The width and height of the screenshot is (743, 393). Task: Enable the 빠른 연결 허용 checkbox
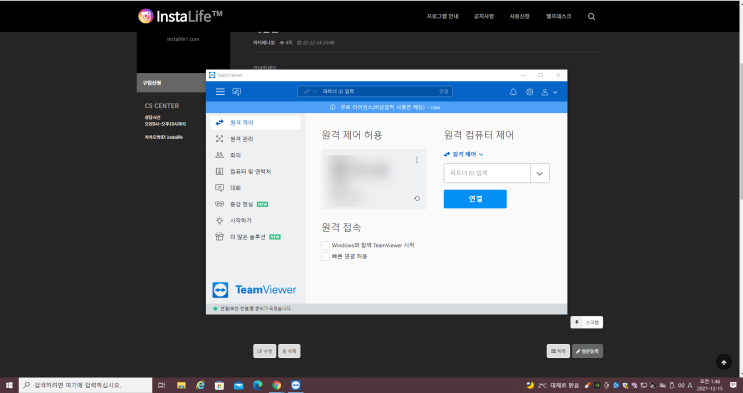pyautogui.click(x=326, y=256)
